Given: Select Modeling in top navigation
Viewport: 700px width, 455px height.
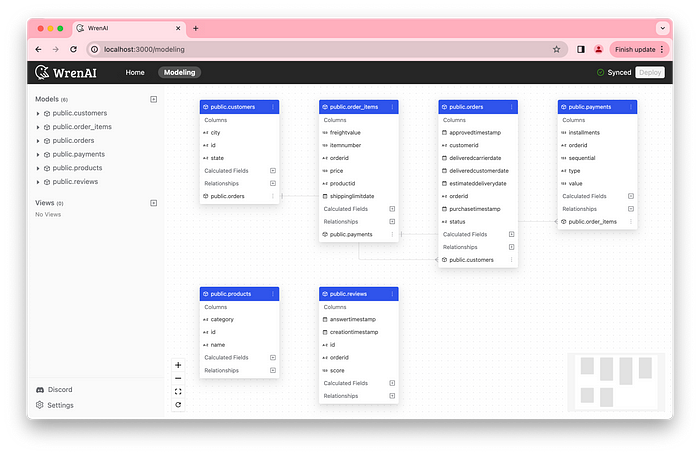Looking at the screenshot, I should (179, 72).
